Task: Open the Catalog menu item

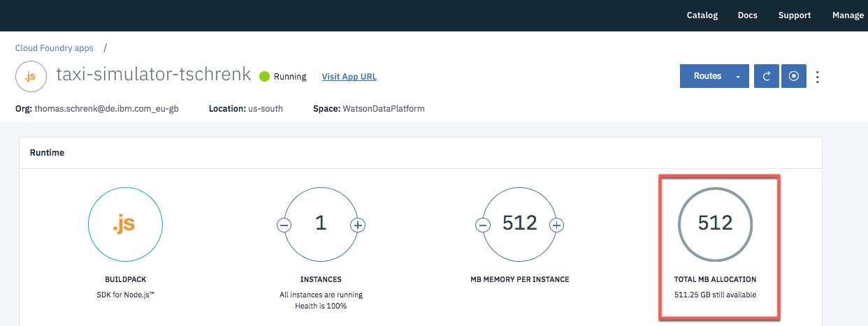Action: coord(702,15)
